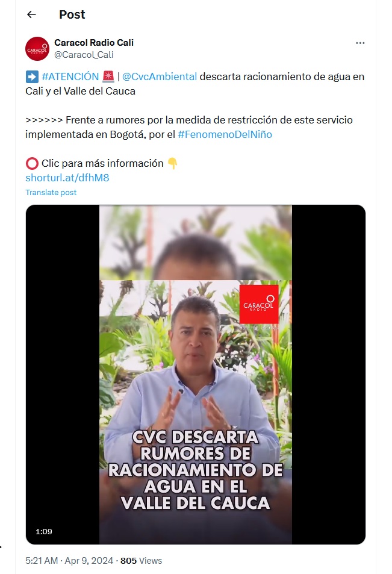Click the blue arrow emoji before #ATENCIÓN
This screenshot has height=574, width=392.
(x=32, y=76)
